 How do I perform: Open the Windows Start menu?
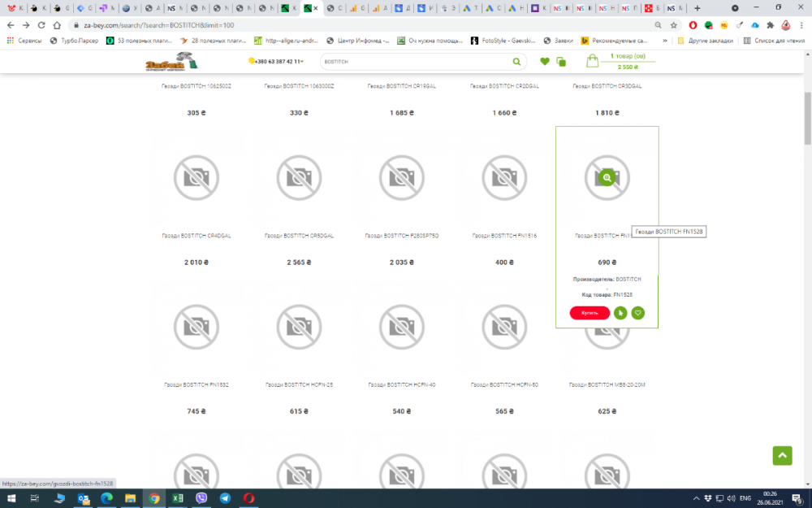11,498
